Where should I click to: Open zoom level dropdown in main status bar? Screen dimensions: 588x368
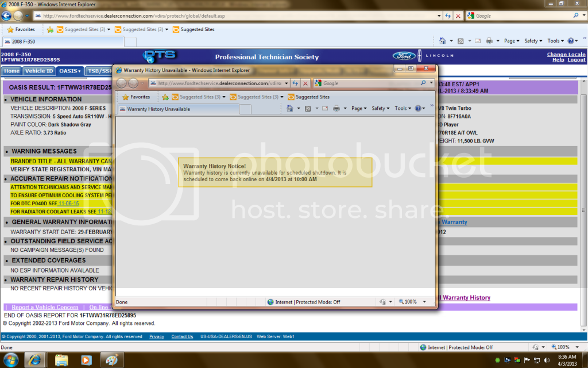(x=577, y=347)
